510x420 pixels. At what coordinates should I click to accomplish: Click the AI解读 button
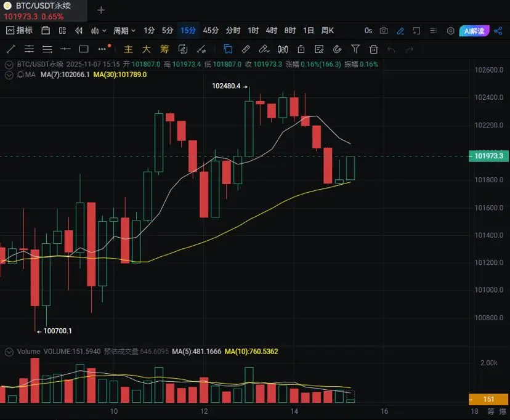[474, 31]
